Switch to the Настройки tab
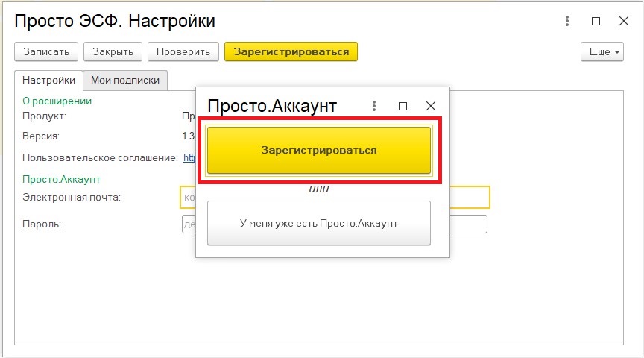Viewport: 644px width, 358px height. 49,80
